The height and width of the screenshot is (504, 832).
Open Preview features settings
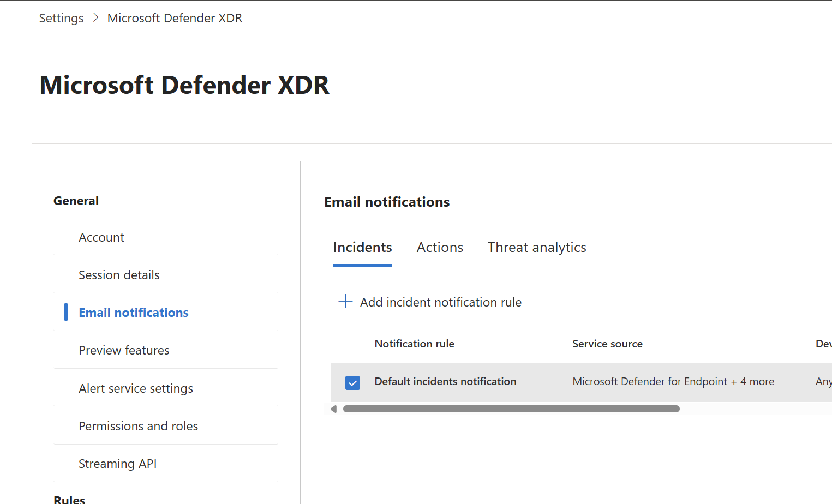pos(124,350)
